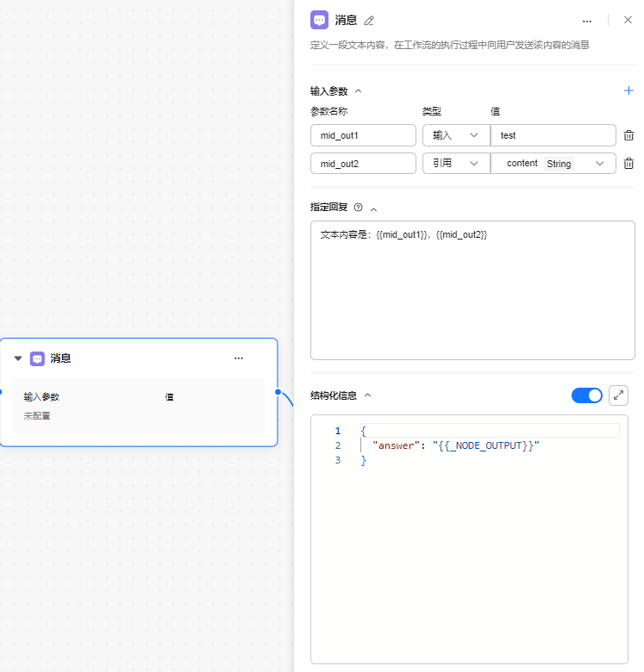Collapse the 结构化信息 section
This screenshot has width=644, height=672.
coord(367,396)
